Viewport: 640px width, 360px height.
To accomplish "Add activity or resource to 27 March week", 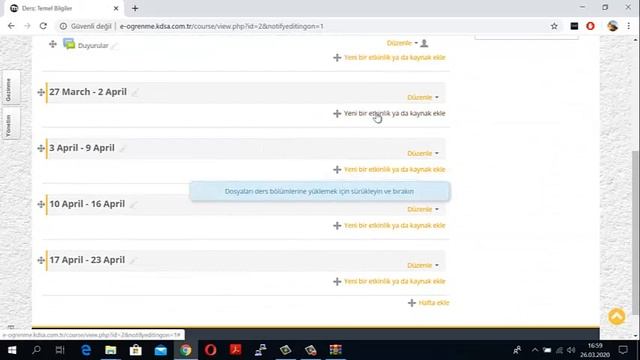I will point(389,113).
